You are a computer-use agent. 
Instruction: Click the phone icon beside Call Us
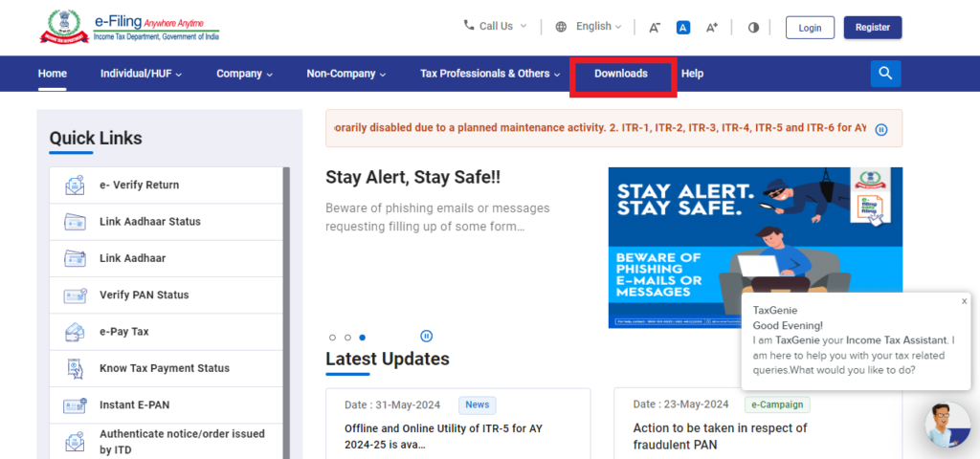tap(469, 26)
